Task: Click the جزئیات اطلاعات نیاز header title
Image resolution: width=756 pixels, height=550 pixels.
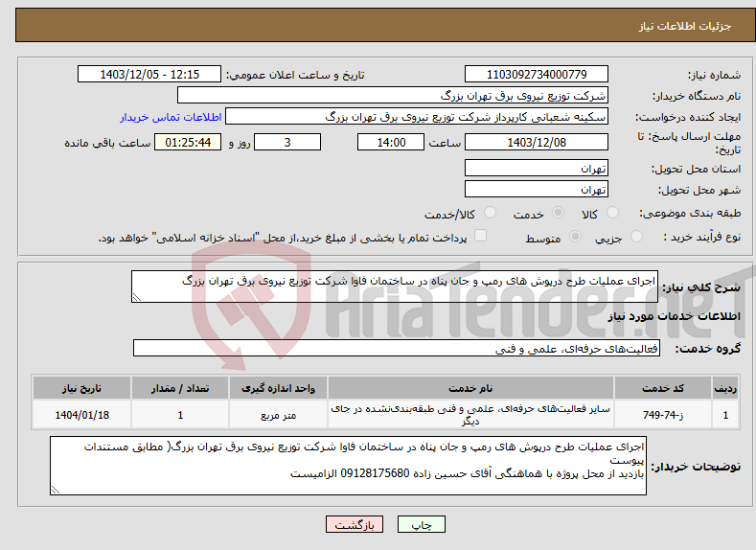Action: tap(685, 26)
